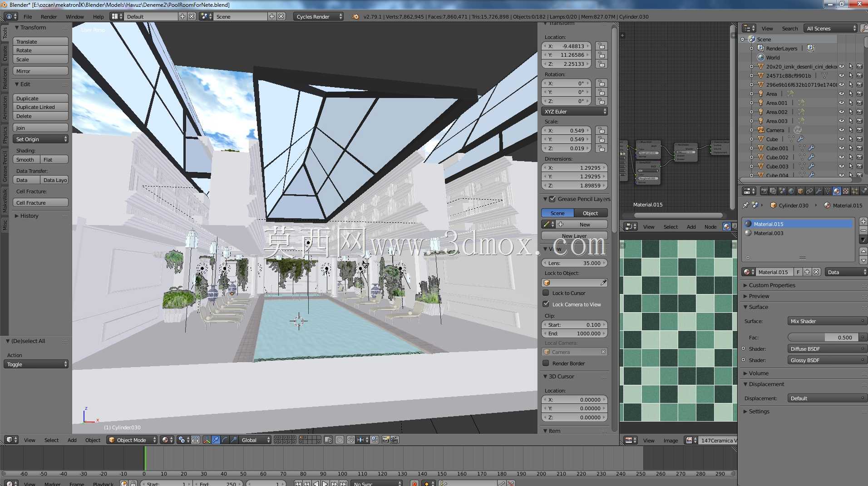This screenshot has width=868, height=486.
Task: Open Material properties tab icon
Action: pyautogui.click(x=837, y=191)
